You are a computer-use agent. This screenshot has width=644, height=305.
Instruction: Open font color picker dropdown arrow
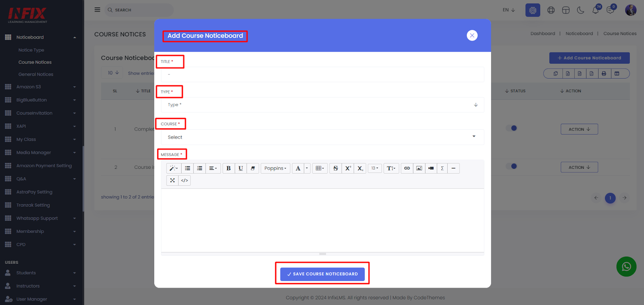coord(307,168)
